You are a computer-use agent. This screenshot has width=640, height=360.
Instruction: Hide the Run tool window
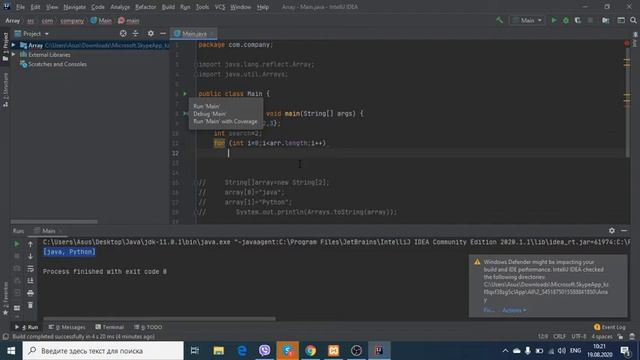tap(624, 231)
